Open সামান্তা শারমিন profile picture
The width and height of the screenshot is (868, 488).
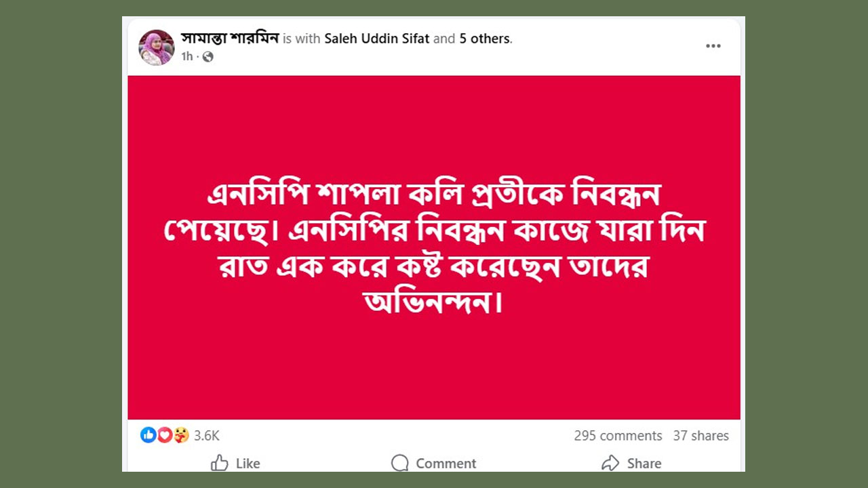(157, 47)
